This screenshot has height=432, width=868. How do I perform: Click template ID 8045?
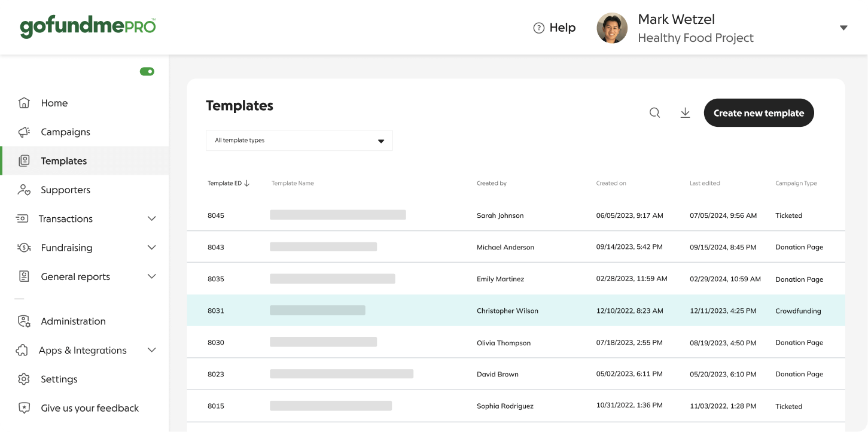tap(216, 215)
